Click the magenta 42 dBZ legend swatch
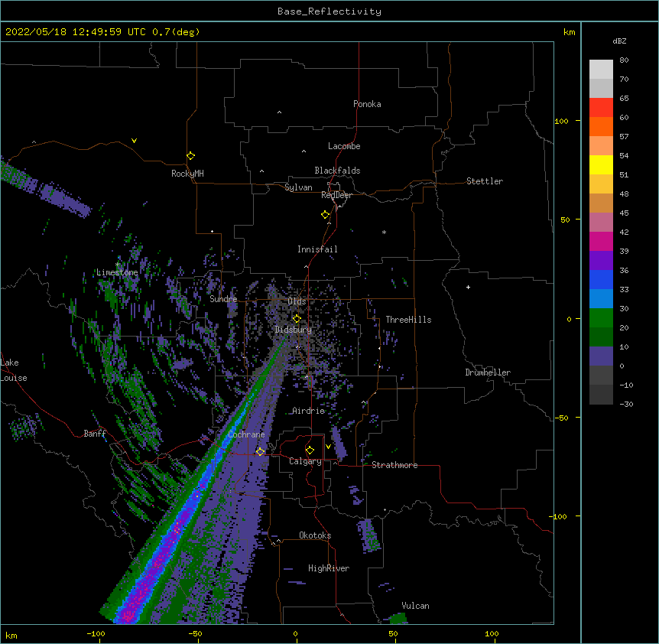Screen dimensions: 659x644 [601, 241]
